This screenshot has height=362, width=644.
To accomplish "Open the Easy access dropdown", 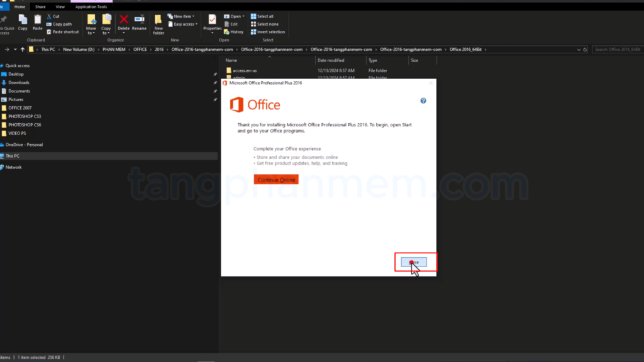I will coord(183,25).
